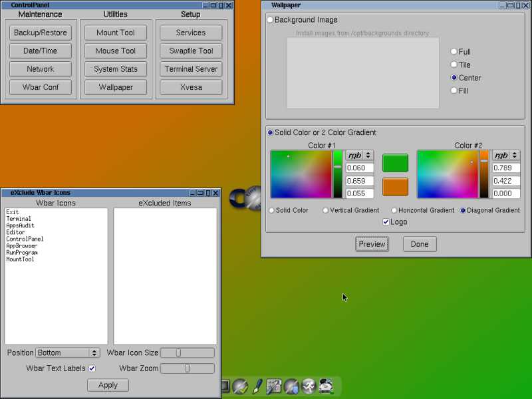This screenshot has height=399, width=532.
Task: Select Terminal in the Wbar Icons list
Action: coord(20,217)
